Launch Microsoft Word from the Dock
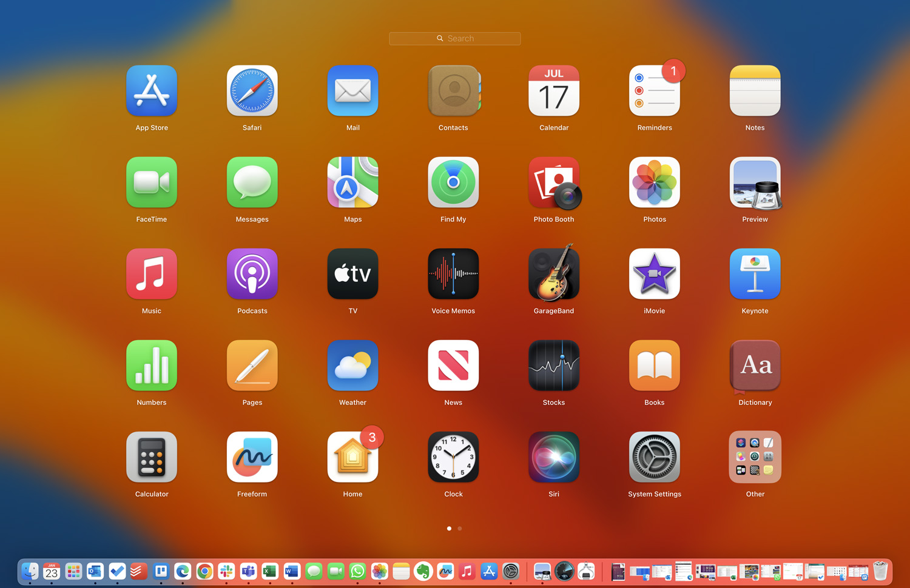Viewport: 910px width, 588px height. pyautogui.click(x=292, y=571)
